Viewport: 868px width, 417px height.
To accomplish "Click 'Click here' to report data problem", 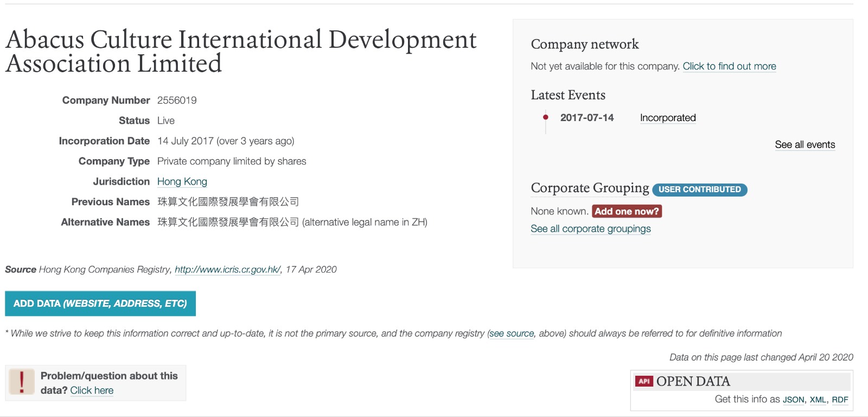I will [x=92, y=390].
